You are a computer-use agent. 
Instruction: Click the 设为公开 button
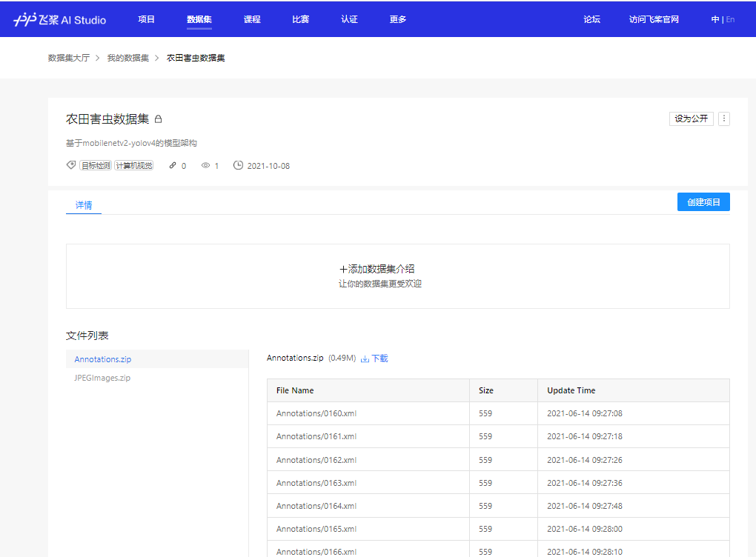(x=691, y=119)
